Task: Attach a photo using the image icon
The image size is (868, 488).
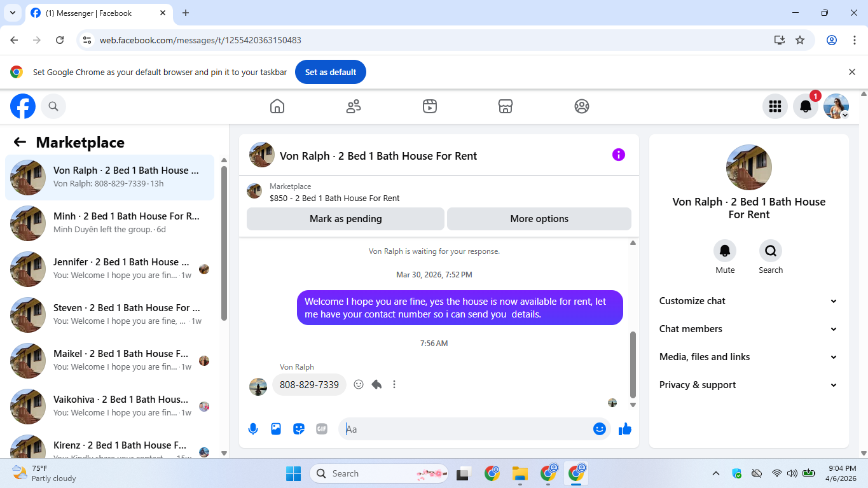Action: (276, 429)
